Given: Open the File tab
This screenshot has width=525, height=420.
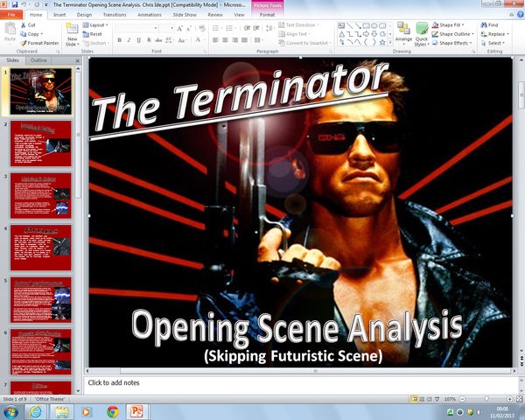Looking at the screenshot, I should (x=11, y=15).
